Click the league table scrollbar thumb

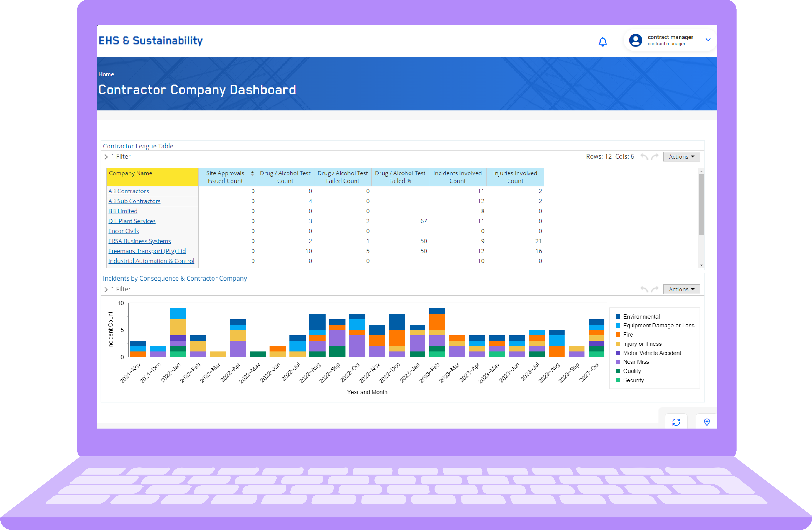[x=701, y=205]
